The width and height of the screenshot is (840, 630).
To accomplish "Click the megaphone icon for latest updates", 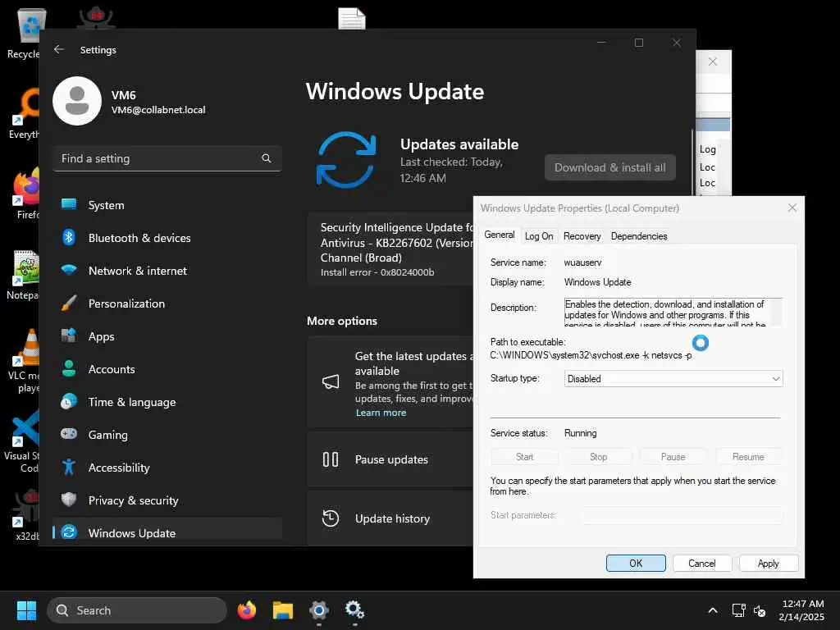I will coord(331,381).
